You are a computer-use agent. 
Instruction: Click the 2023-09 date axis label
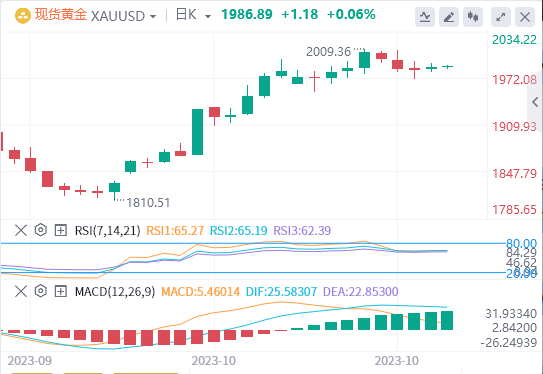(30, 361)
